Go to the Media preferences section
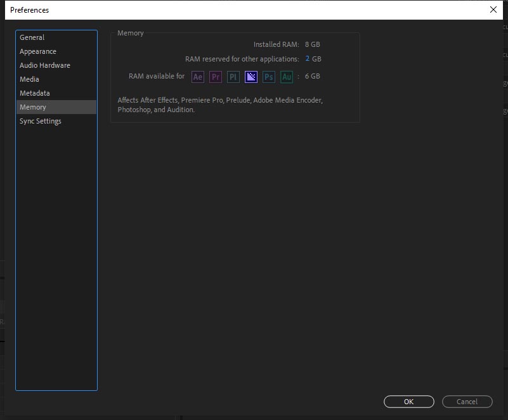This screenshot has height=420, width=508. tap(30, 79)
